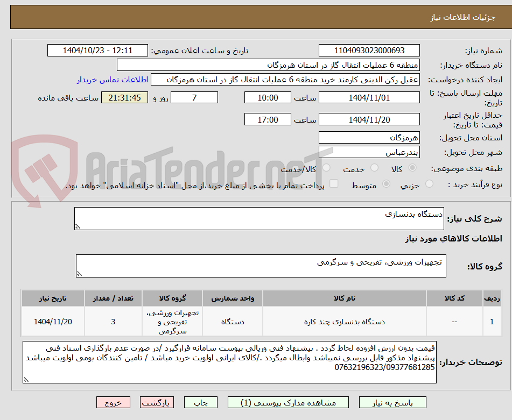Screen dimensions: 512x420
Task: Select the جزیی procurement type radio
Action: click(429, 184)
